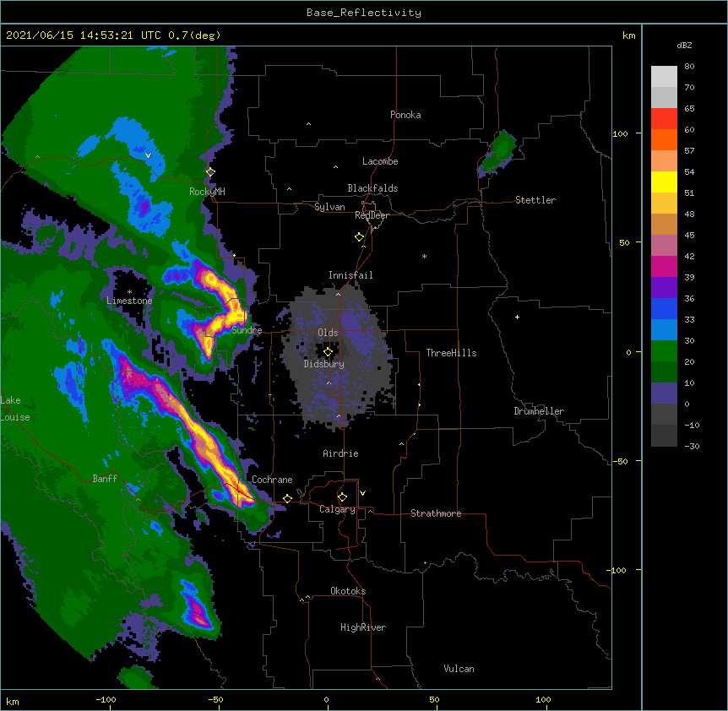Screen dimensions: 728x711
Task: Click the Calgary city label
Action: [x=337, y=509]
